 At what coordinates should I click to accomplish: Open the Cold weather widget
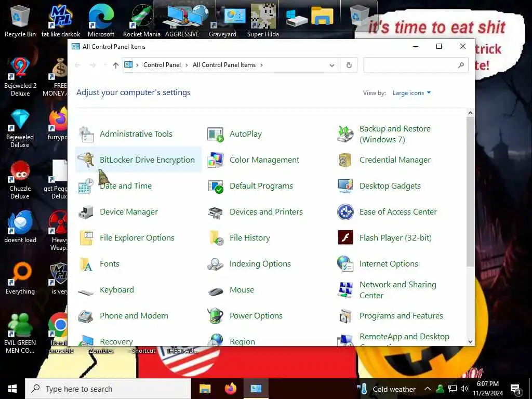pyautogui.click(x=387, y=389)
